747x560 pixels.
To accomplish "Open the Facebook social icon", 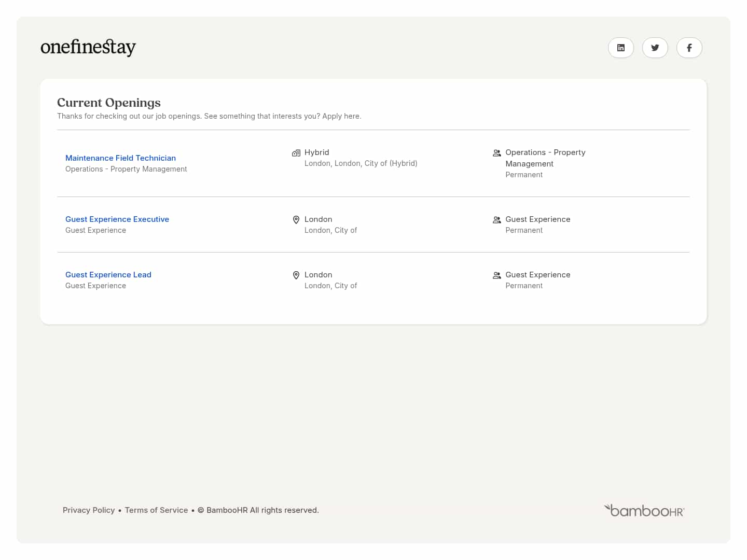I will click(x=689, y=48).
